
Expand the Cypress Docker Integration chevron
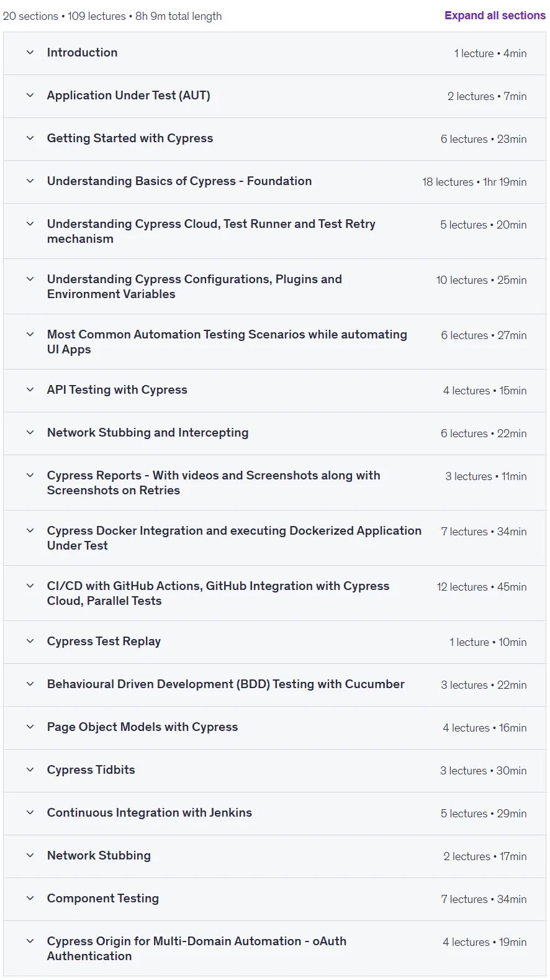click(x=30, y=531)
